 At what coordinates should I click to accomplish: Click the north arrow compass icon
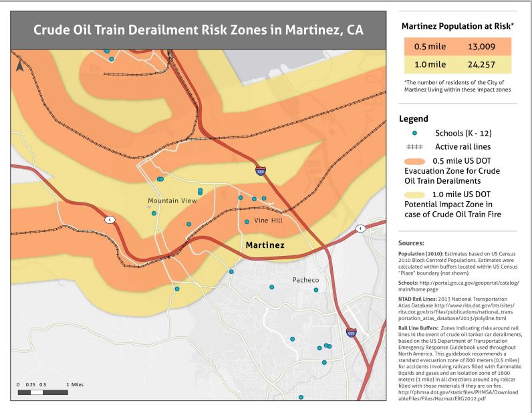[x=20, y=65]
